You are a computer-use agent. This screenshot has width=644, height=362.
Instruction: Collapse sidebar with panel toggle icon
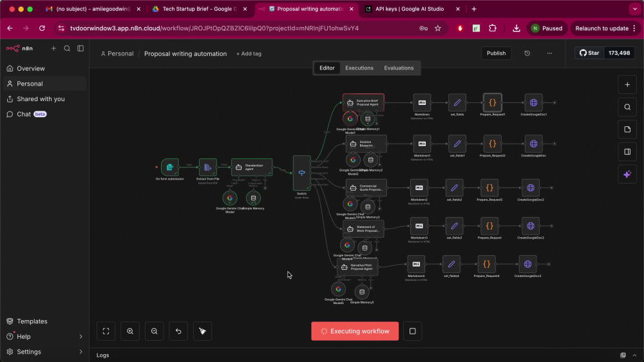coord(80,48)
